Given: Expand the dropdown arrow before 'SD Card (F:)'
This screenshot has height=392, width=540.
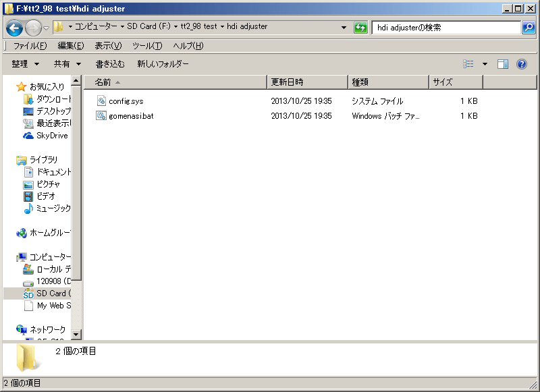Looking at the screenshot, I should click(122, 27).
